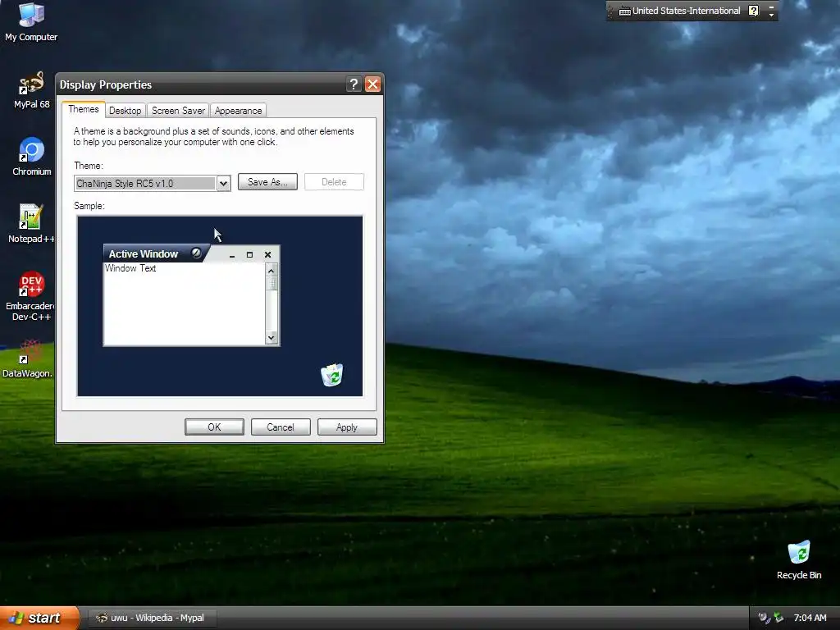
Task: Click the language bar help icon
Action: 754,11
